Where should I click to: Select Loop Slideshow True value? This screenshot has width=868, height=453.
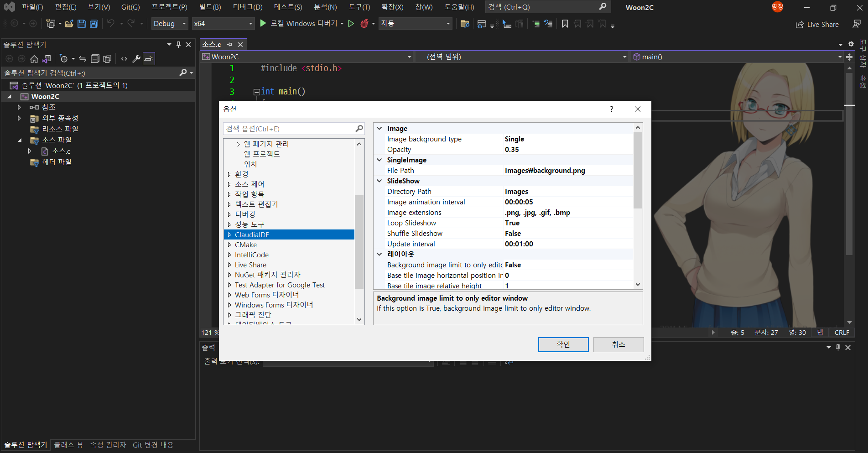pyautogui.click(x=568, y=223)
